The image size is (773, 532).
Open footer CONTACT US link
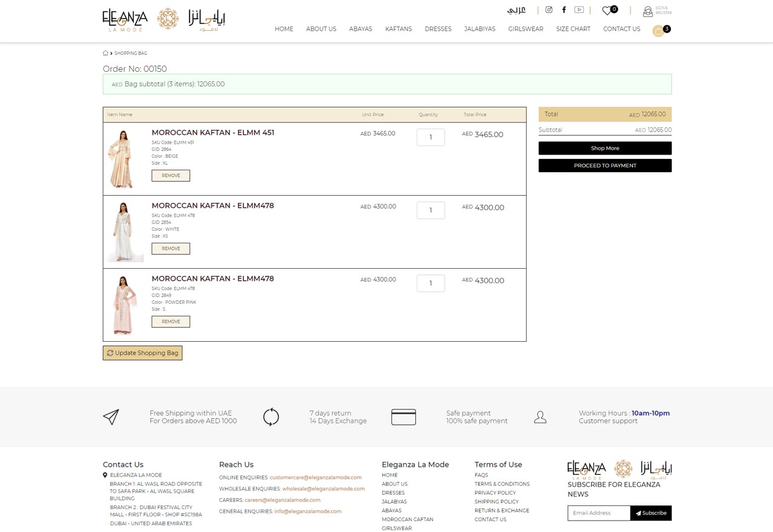pyautogui.click(x=490, y=520)
